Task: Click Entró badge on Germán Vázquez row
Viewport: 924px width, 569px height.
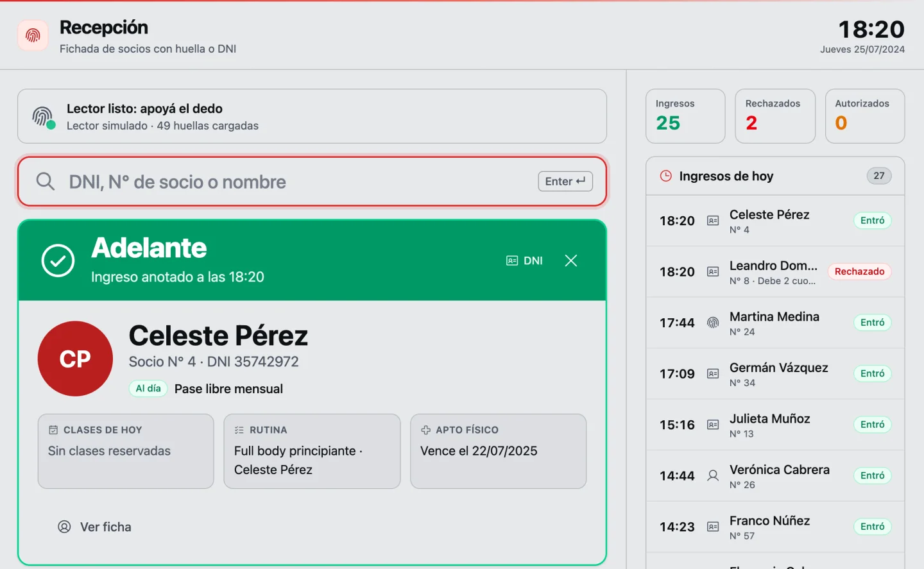Action: 873,373
